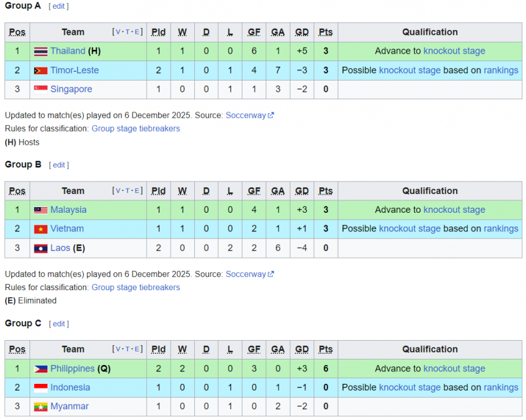Click the Vietnam flag icon

point(41,229)
